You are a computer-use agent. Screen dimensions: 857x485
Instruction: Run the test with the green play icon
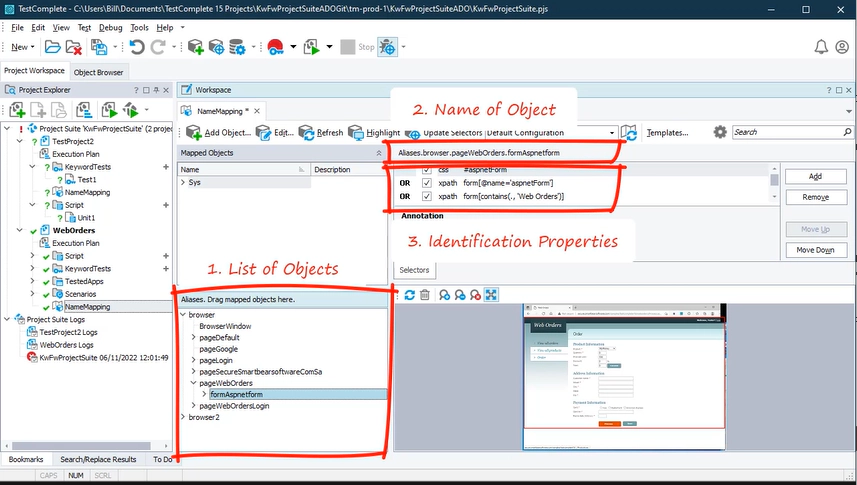tap(312, 47)
